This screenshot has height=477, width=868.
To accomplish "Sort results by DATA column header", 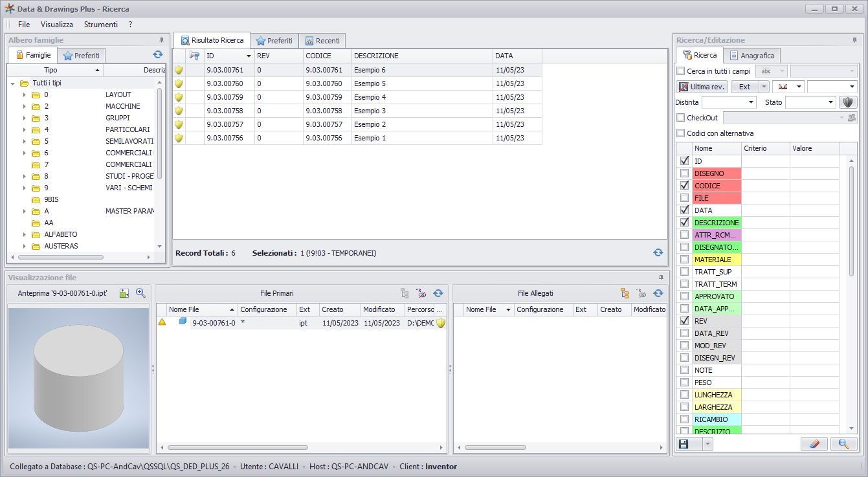I will pos(517,56).
